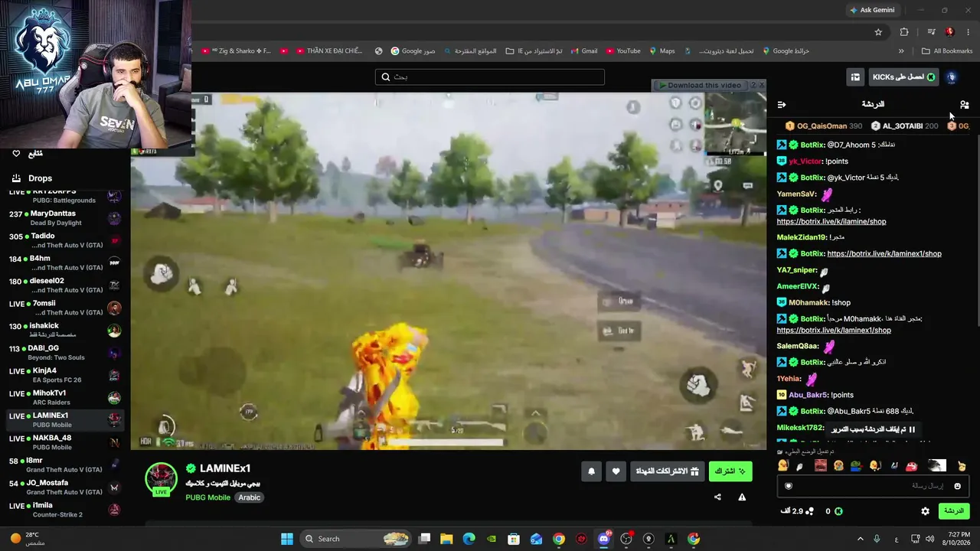Insert the Pepe frog emote
This screenshot has width=980, height=551.
point(856,465)
